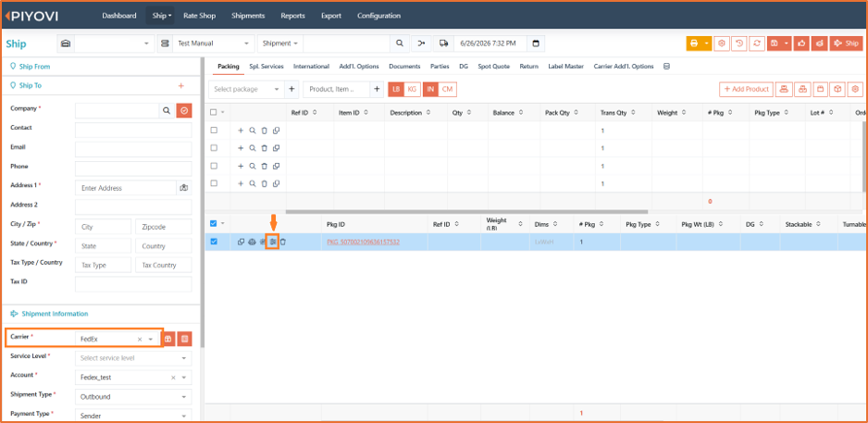Click the save disk icon button
The height and width of the screenshot is (423, 868).
coord(774,44)
